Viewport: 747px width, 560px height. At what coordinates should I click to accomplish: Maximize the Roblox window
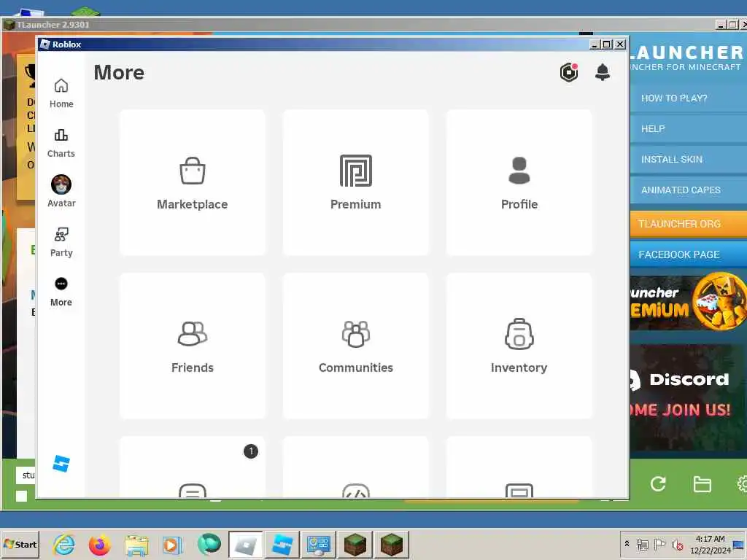tap(606, 44)
